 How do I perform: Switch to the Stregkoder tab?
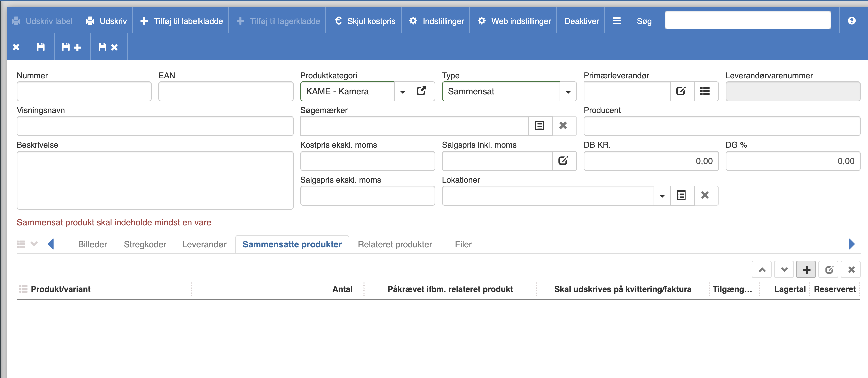pyautogui.click(x=145, y=244)
